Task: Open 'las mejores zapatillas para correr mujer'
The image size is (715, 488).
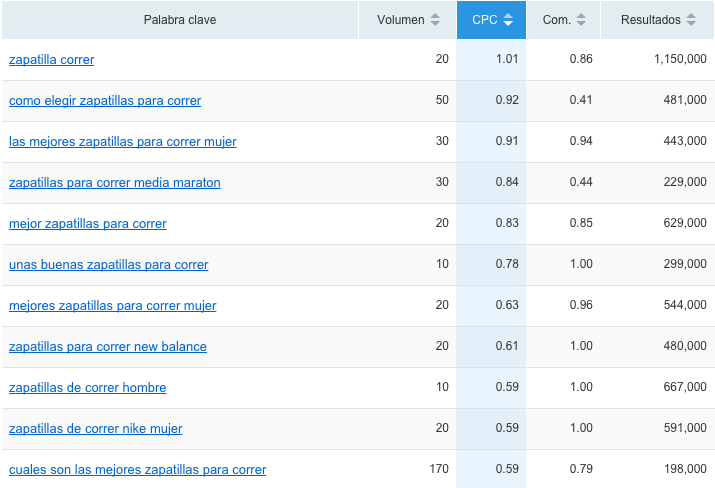Action: (x=123, y=142)
